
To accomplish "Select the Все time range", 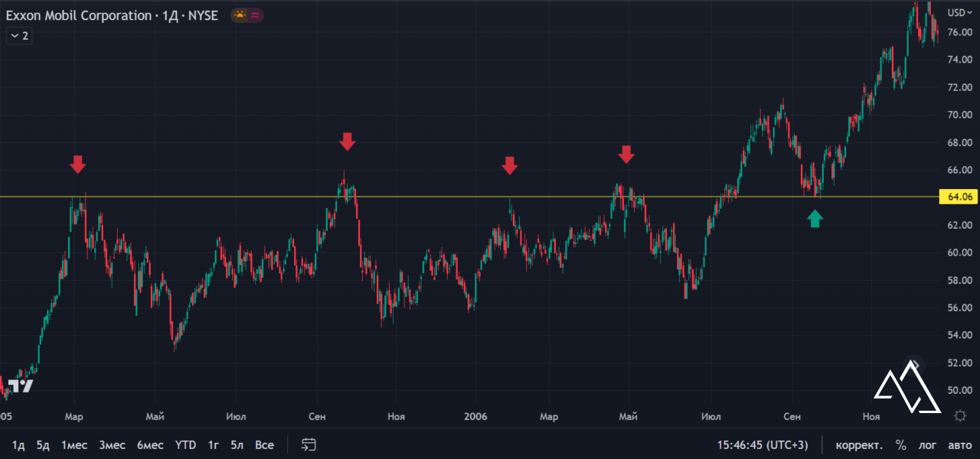I will tap(264, 444).
